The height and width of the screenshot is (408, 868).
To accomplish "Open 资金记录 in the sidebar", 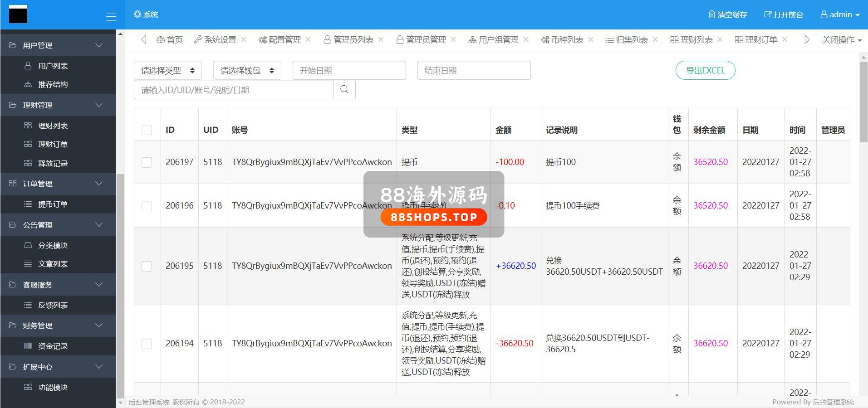I will click(x=53, y=346).
